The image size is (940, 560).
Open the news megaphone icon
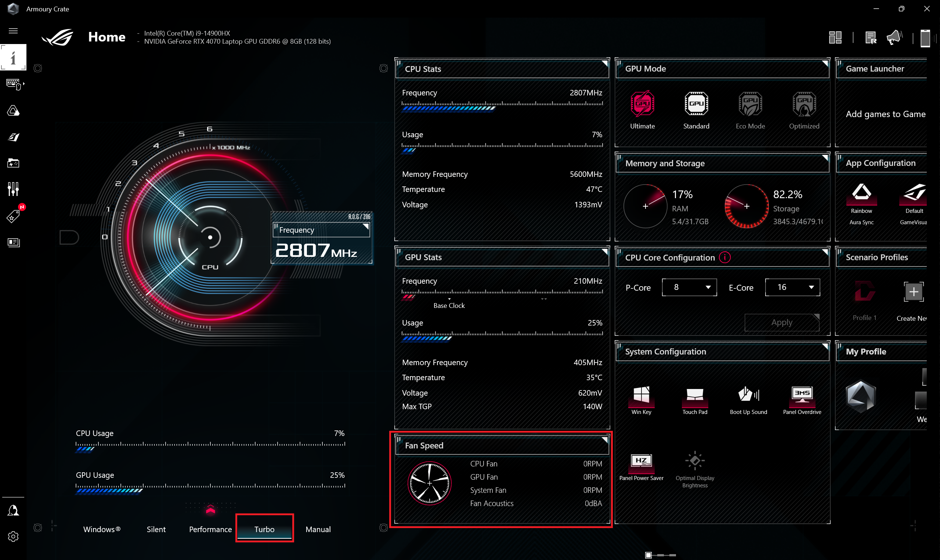pyautogui.click(x=894, y=37)
